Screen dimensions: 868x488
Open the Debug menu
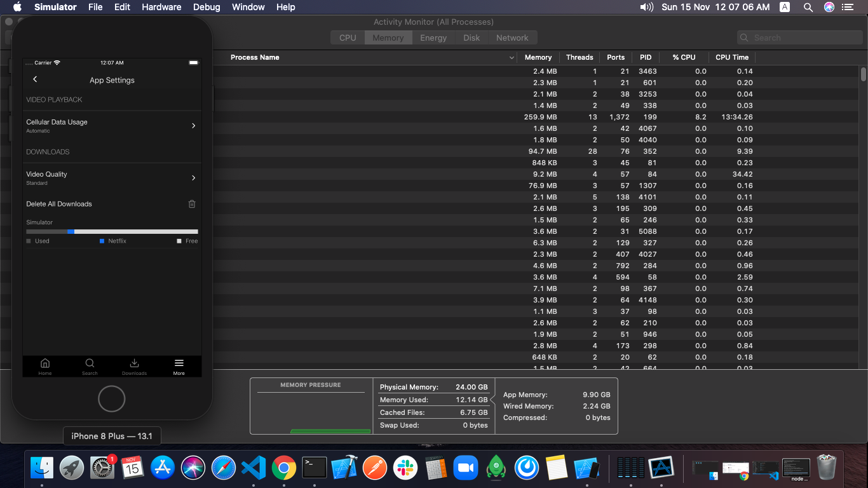click(206, 7)
